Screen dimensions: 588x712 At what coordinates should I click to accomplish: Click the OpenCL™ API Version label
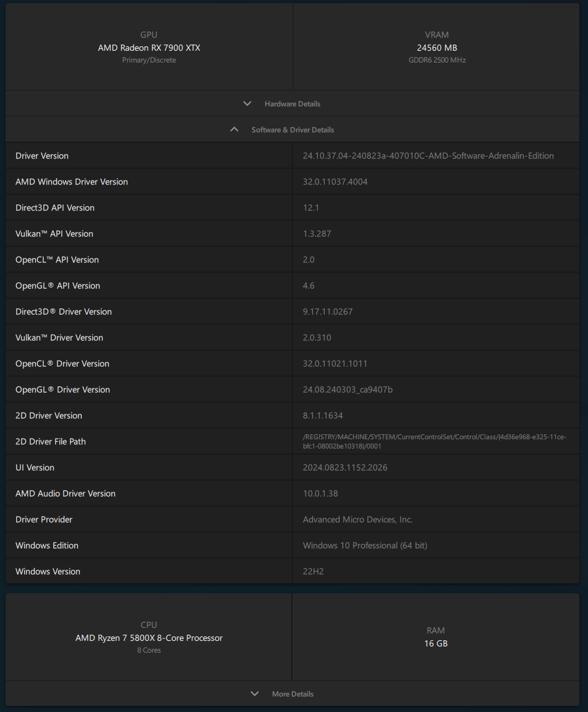click(57, 260)
